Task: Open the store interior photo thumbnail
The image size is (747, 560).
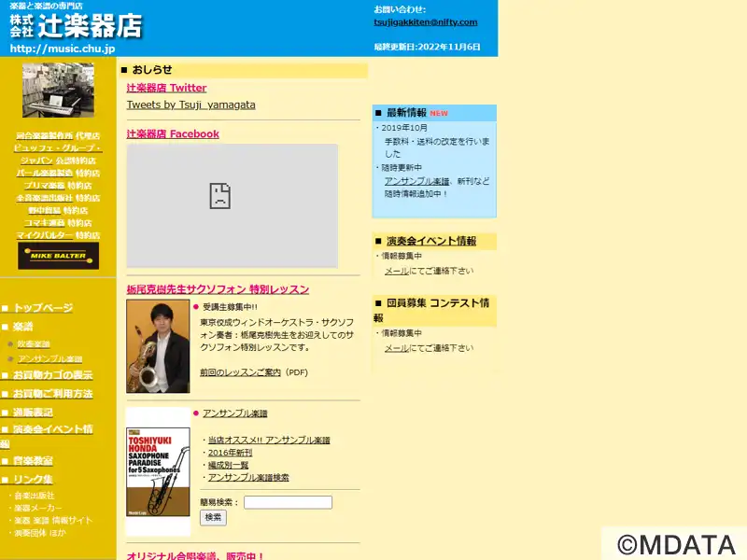Action: point(58,90)
